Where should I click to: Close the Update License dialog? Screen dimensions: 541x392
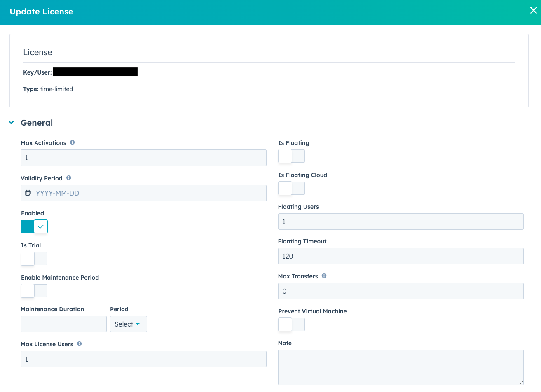click(x=533, y=11)
